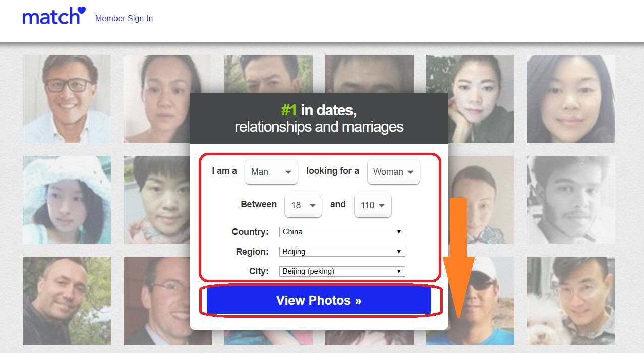Click the View Photos button
Image resolution: width=644 pixels, height=353 pixels.
tap(319, 301)
